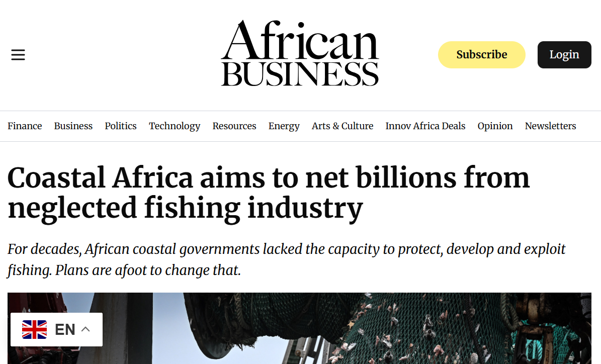Go to the Business section
Viewport: 601px width, 364px height.
[x=73, y=126]
